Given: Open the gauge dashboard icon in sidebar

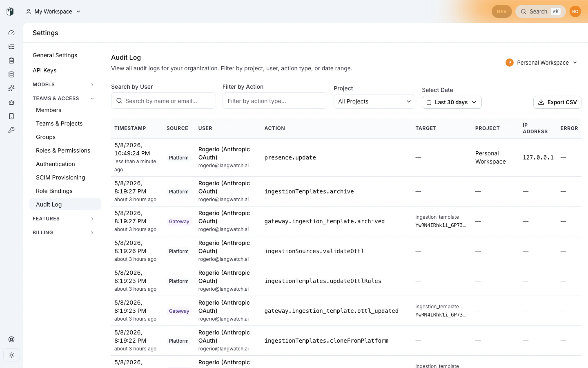Looking at the screenshot, I should (11, 33).
